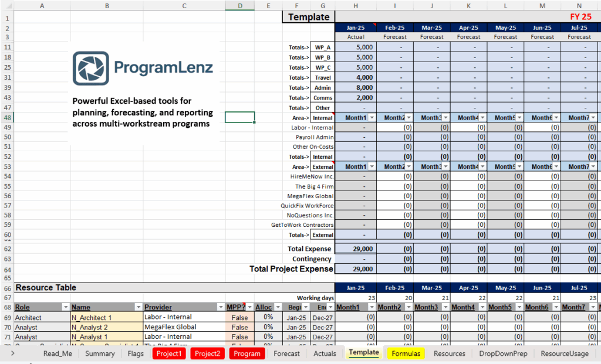This screenshot has height=364, width=601.
Task: Click the MegaFlex Global provider cell for N_Analyst 2
Action: pos(184,327)
